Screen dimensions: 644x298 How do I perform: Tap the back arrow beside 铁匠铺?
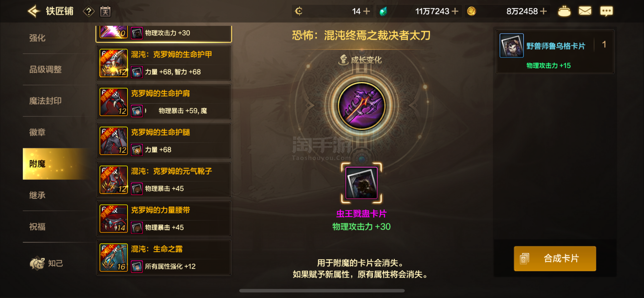click(34, 11)
